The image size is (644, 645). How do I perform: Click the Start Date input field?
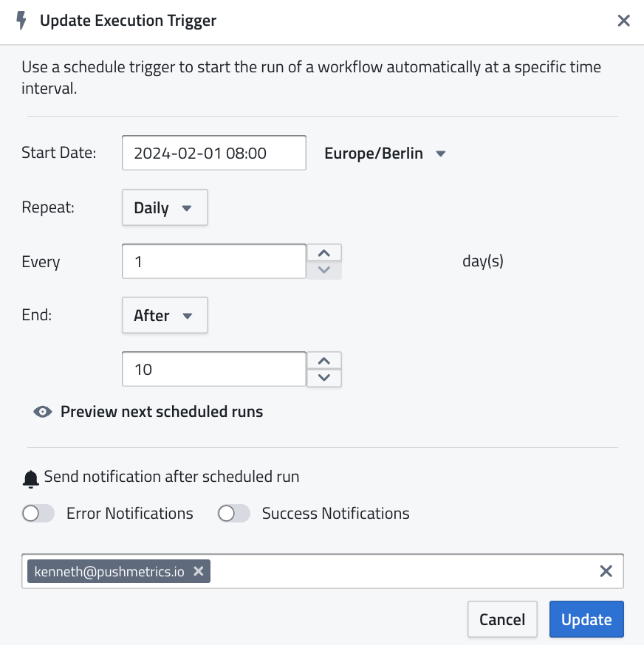coord(213,154)
